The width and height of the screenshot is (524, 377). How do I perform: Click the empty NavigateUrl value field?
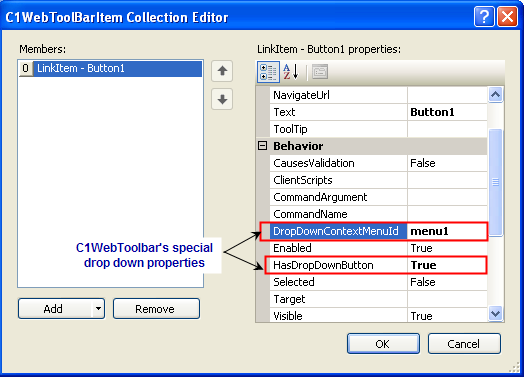coord(447,95)
